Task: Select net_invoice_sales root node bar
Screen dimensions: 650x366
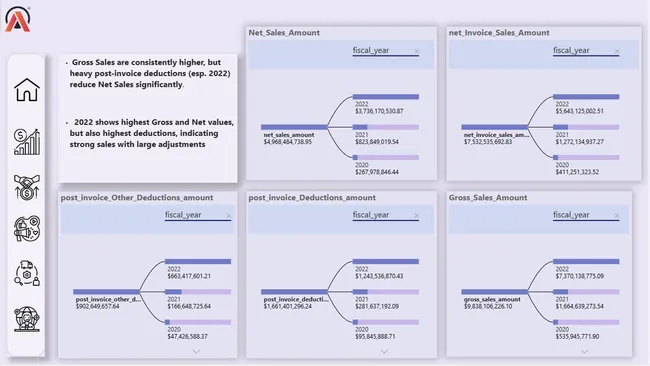Action: pyautogui.click(x=495, y=127)
